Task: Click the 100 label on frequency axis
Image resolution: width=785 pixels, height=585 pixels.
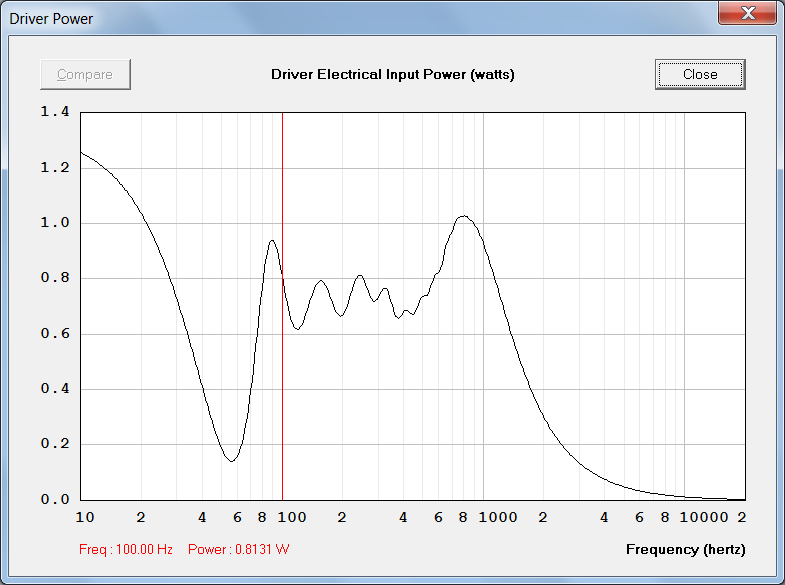Action: [x=292, y=517]
